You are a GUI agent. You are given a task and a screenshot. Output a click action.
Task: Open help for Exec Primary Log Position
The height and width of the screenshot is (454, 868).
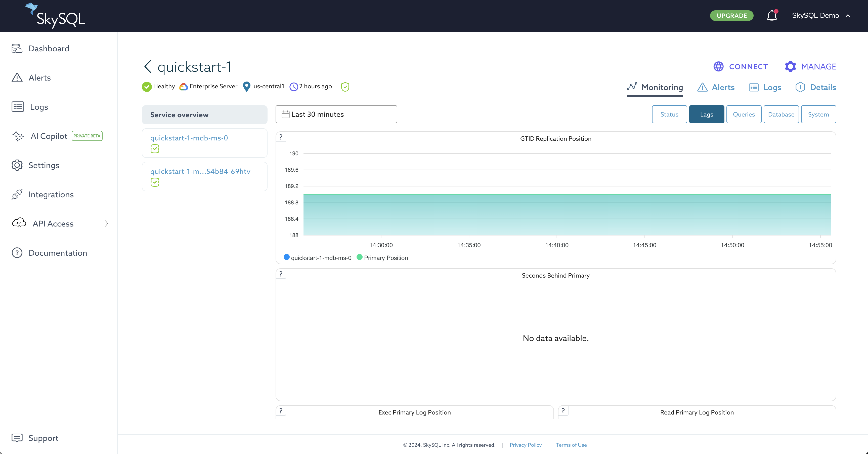[281, 411]
